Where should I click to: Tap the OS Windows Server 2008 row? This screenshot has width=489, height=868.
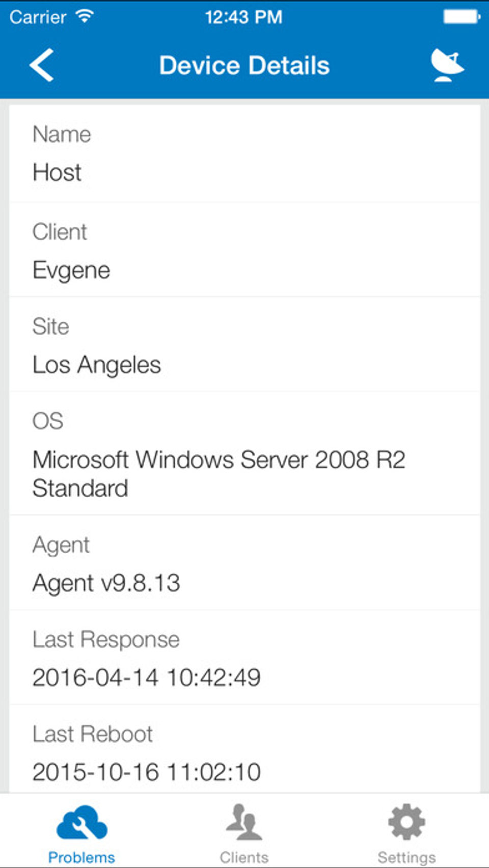(244, 454)
